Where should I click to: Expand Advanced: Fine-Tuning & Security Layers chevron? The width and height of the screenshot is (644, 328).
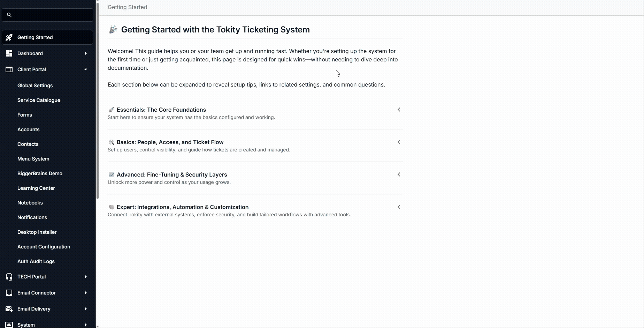pyautogui.click(x=399, y=174)
